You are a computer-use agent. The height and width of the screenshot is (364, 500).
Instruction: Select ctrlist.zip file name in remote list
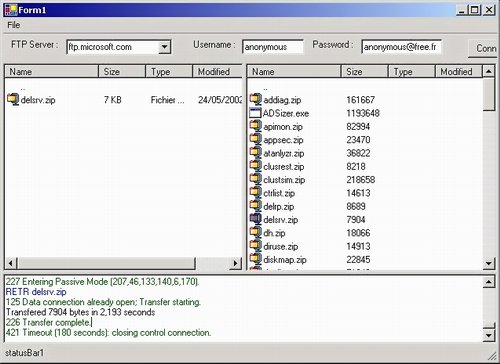click(x=279, y=193)
